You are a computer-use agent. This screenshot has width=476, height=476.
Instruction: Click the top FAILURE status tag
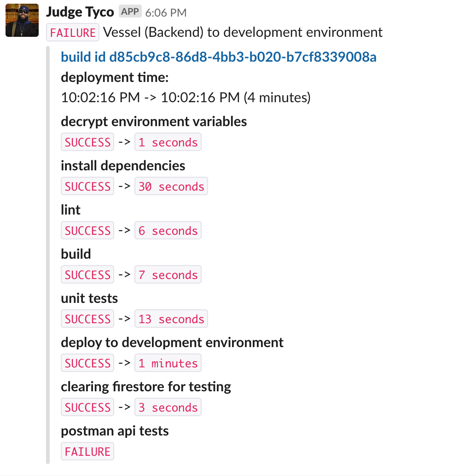(x=73, y=33)
